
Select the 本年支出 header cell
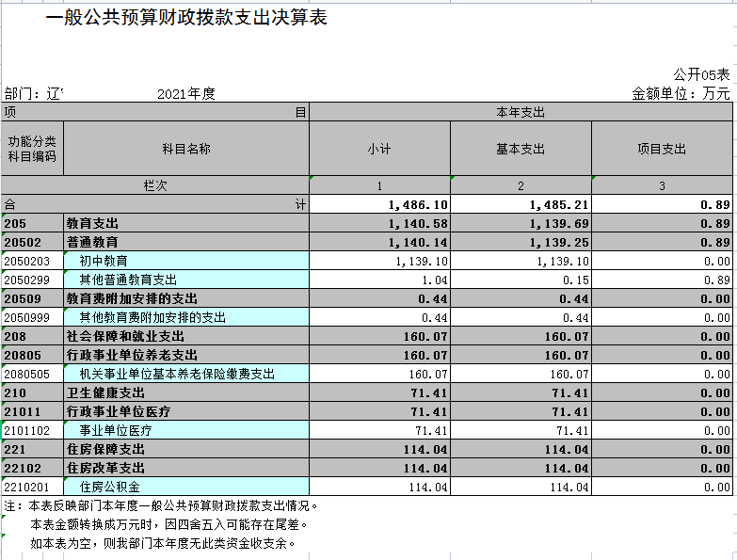[x=521, y=112]
